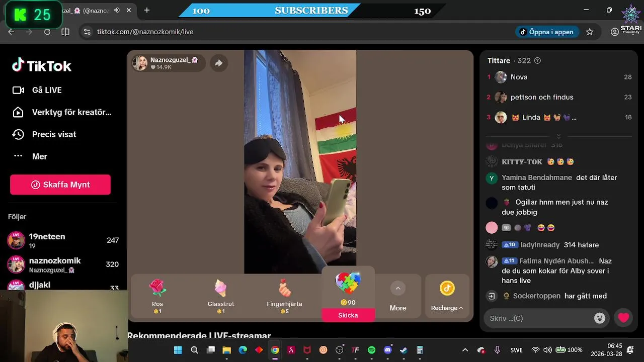644x362 pixels.
Task: Open Precis visat history
Action: 44,134
